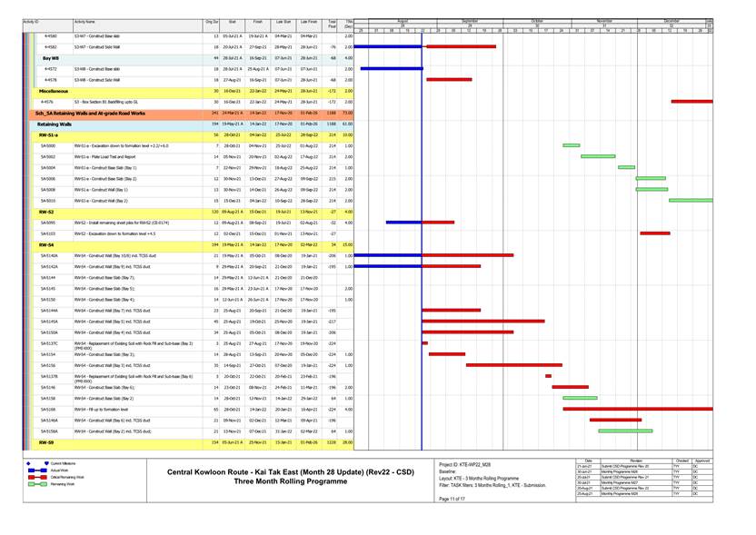Click the Late Finish column header
The image size is (756, 535).
point(308,21)
